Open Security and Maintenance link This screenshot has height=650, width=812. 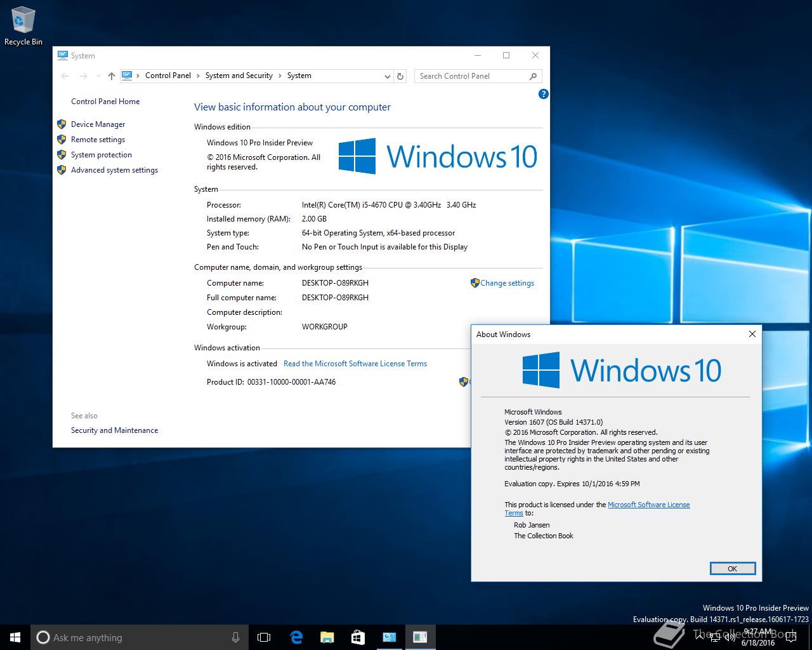[114, 430]
